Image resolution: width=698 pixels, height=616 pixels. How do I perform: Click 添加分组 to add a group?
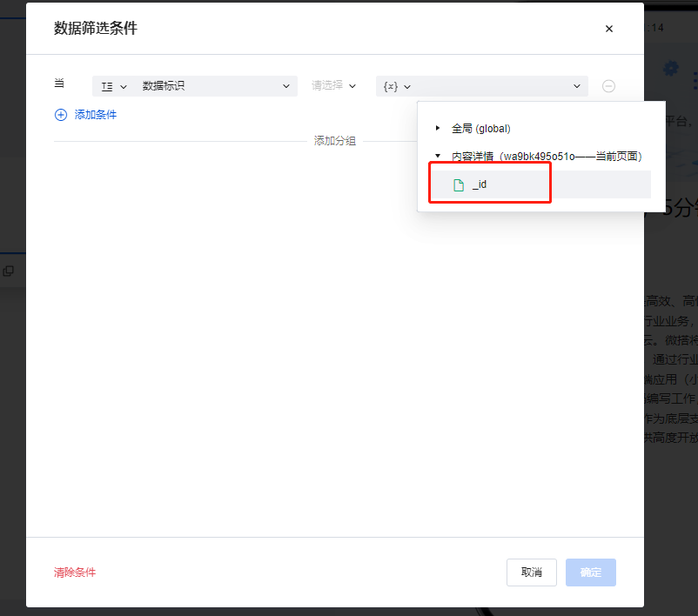pos(335,141)
